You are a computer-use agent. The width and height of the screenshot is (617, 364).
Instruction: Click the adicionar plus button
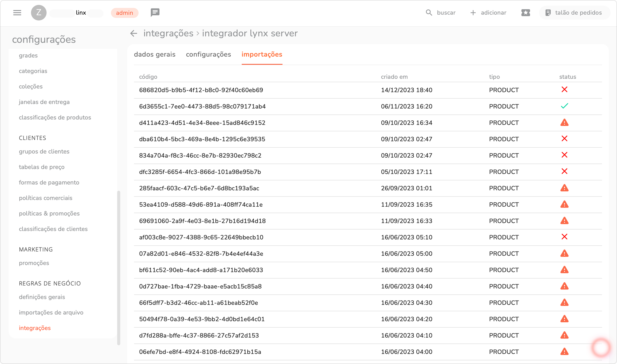tap(473, 13)
